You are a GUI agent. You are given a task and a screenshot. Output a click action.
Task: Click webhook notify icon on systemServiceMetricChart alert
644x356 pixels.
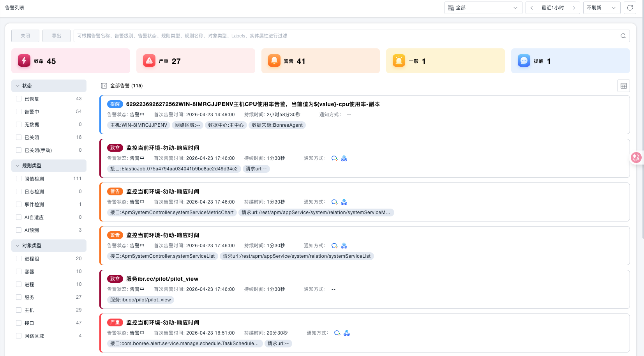pyautogui.click(x=344, y=202)
